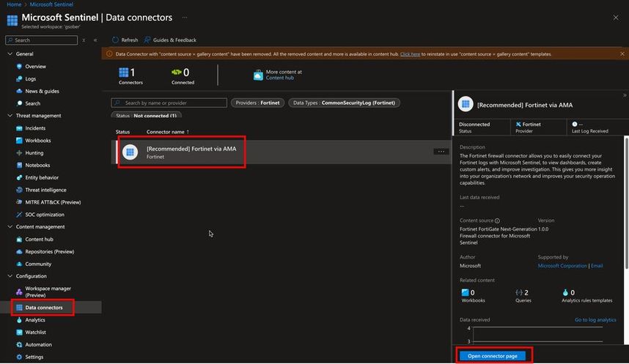Go to log analytics link
The image size is (629, 364).
tap(595, 320)
